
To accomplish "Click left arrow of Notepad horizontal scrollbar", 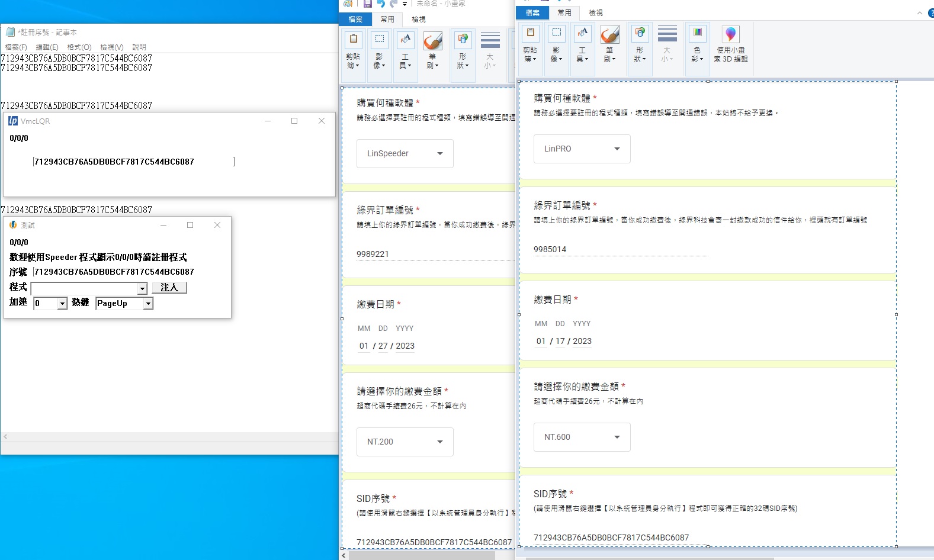I will pyautogui.click(x=5, y=437).
